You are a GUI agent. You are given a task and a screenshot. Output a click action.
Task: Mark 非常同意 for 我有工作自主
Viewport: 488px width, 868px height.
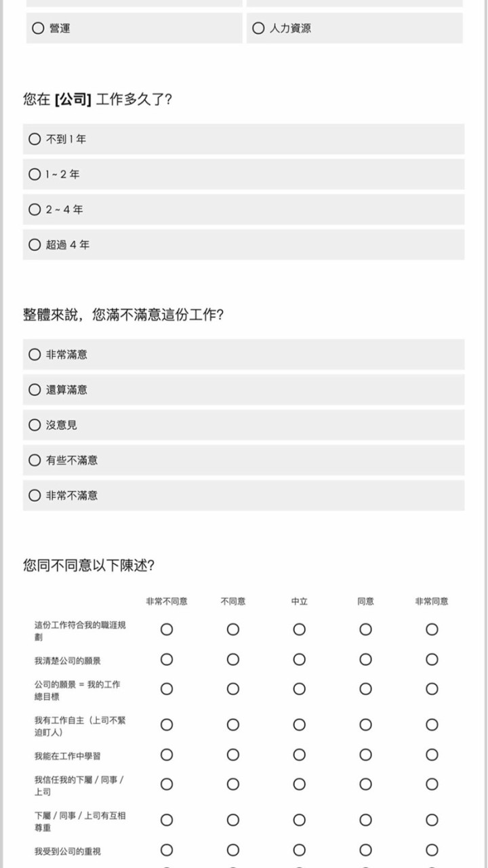[432, 725]
